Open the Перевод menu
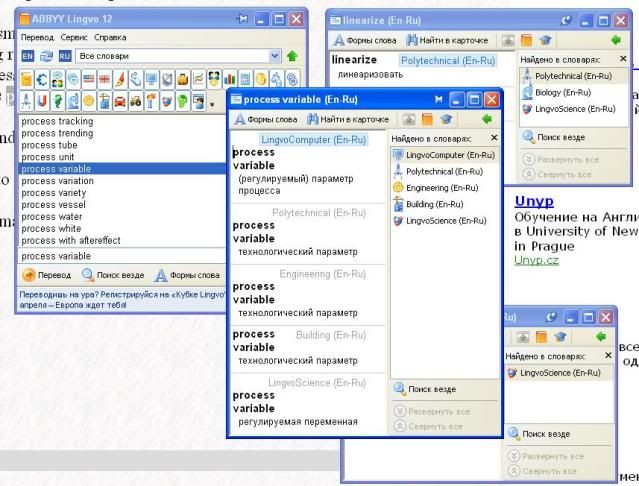The height and width of the screenshot is (486, 639). point(37,37)
